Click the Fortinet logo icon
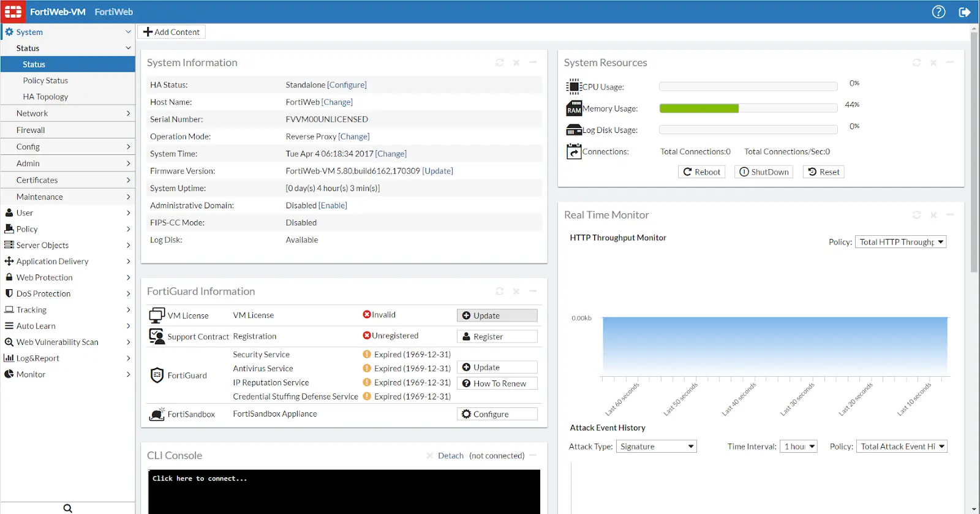The height and width of the screenshot is (514, 980). click(x=13, y=12)
